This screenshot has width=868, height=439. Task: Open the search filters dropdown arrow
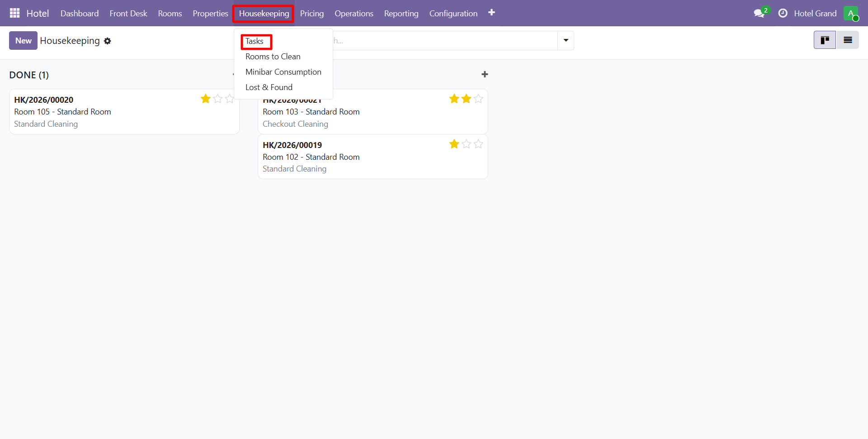click(x=565, y=40)
